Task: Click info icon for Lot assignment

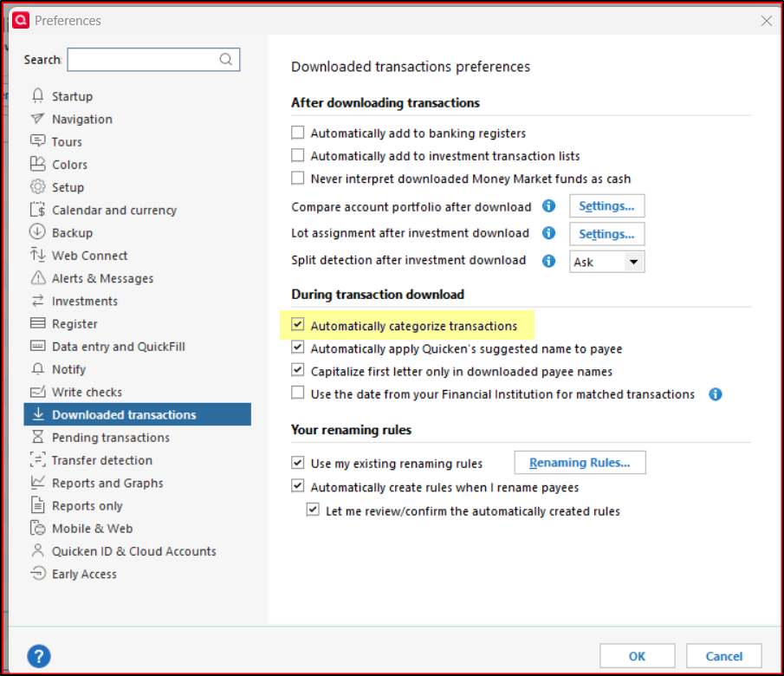Action: pos(549,232)
